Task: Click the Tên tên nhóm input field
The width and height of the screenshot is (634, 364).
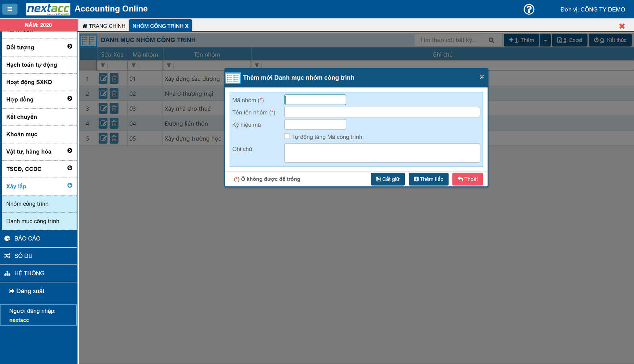Action: coord(382,112)
